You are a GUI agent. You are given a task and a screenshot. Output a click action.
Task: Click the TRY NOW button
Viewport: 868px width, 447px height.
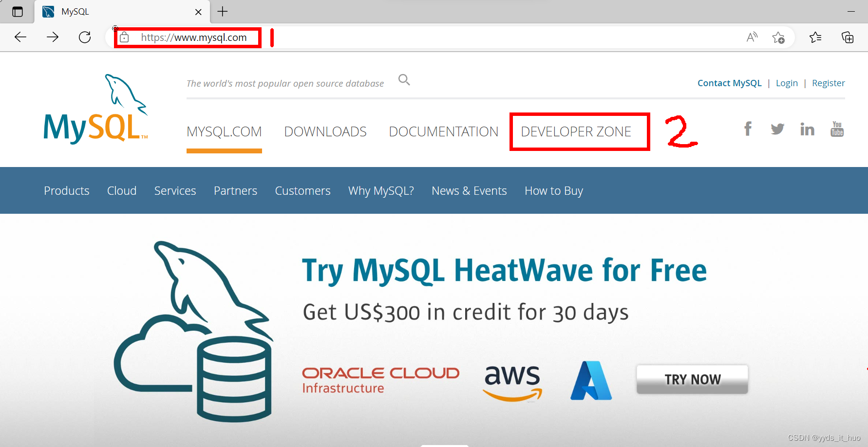[x=692, y=379]
